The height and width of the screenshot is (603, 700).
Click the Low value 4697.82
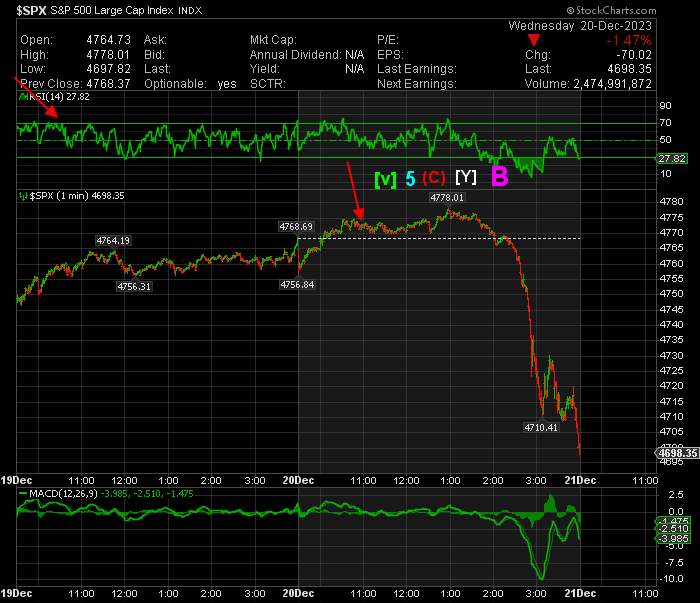click(x=108, y=69)
